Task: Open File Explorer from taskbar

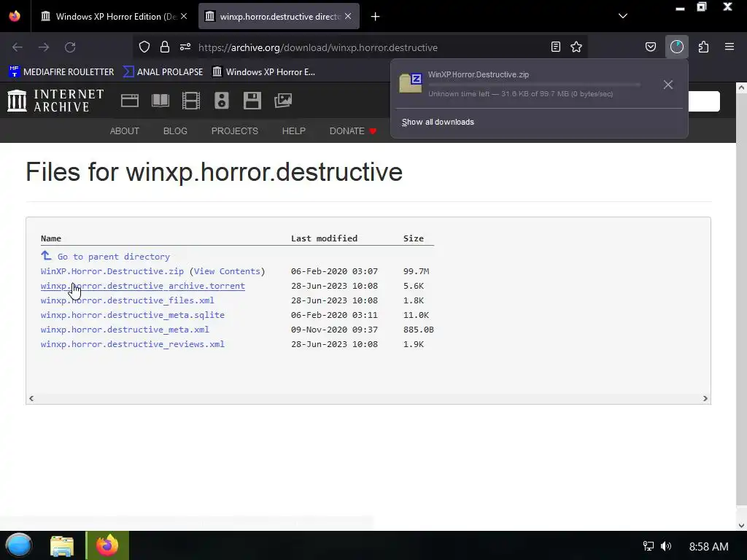Action: point(62,545)
